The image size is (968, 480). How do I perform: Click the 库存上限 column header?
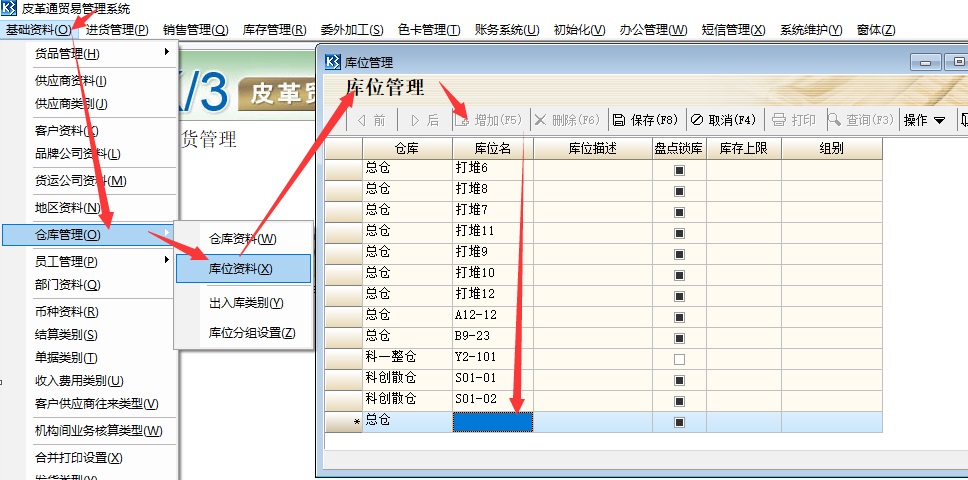[744, 149]
